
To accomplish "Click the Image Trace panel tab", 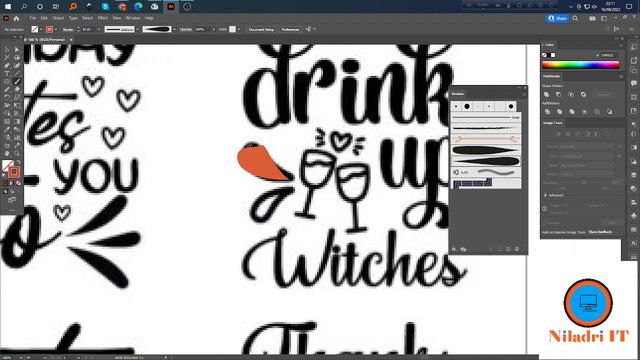I will pyautogui.click(x=553, y=122).
